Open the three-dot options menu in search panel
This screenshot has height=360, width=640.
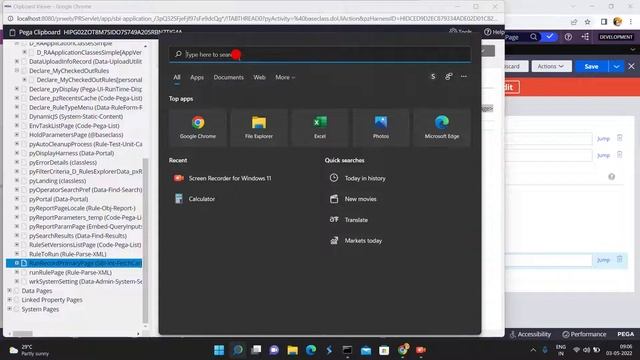click(464, 77)
